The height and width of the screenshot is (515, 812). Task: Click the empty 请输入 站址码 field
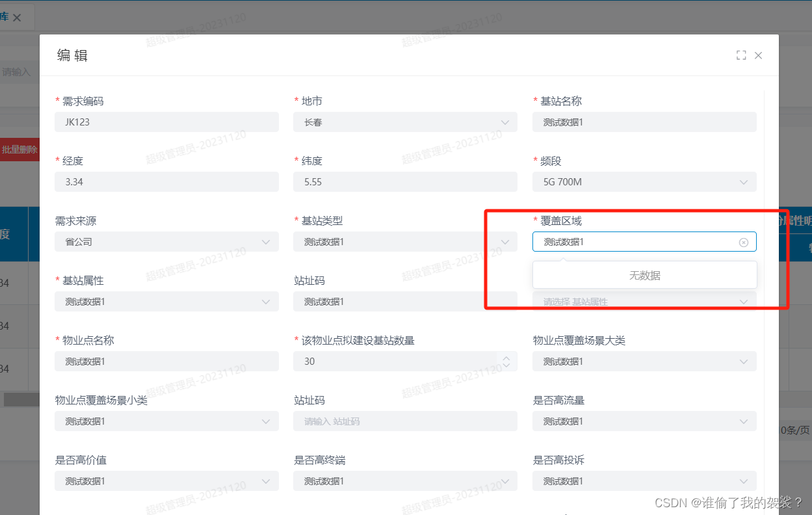click(406, 421)
